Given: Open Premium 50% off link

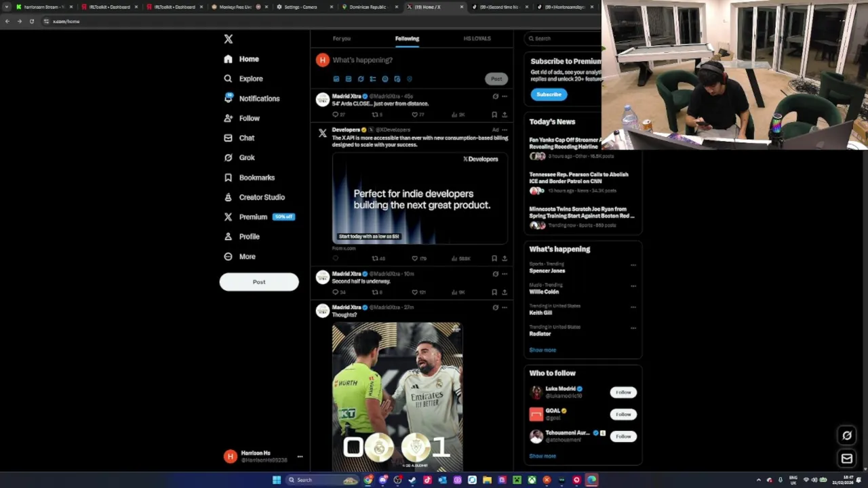Looking at the screenshot, I should (x=260, y=217).
